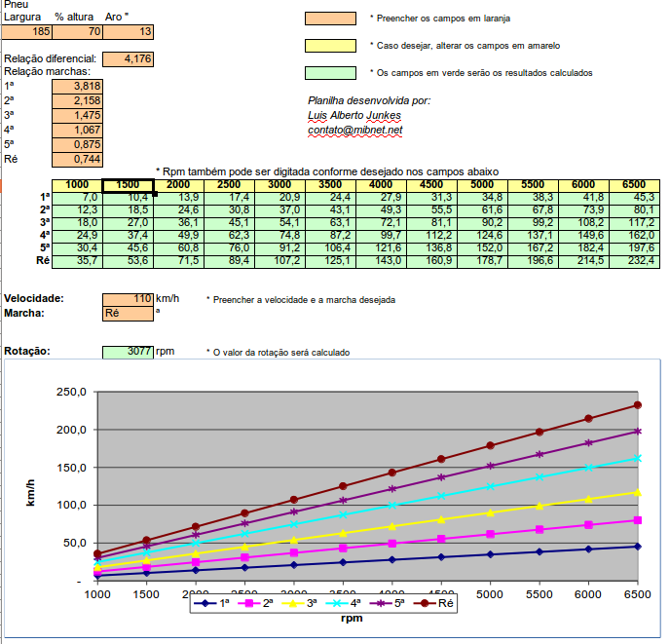Click result cell 152,0 in 5ª row
The image size is (670, 644).
[482, 248]
